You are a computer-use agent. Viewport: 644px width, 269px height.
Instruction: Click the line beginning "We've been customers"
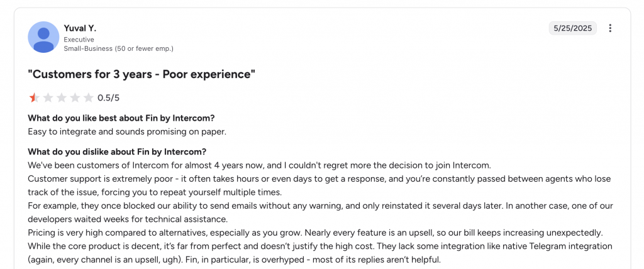(258, 165)
